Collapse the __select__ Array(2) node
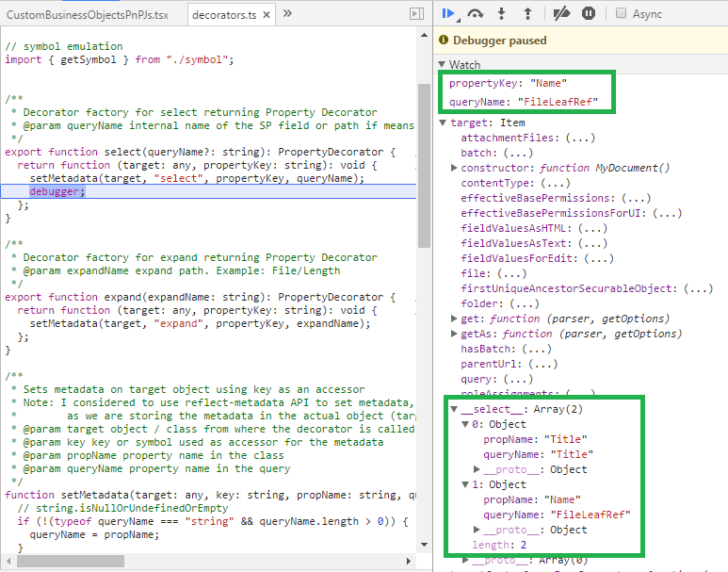The image size is (728, 572). click(454, 409)
